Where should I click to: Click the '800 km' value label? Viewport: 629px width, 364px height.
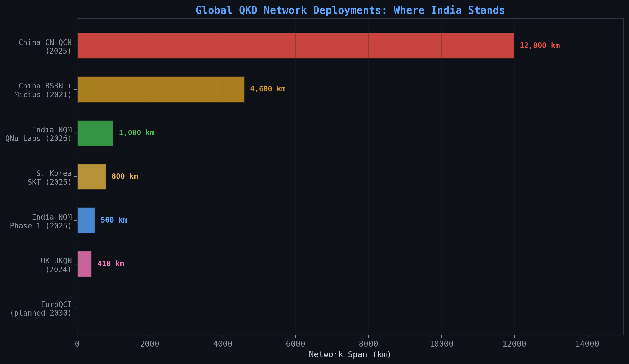(125, 176)
